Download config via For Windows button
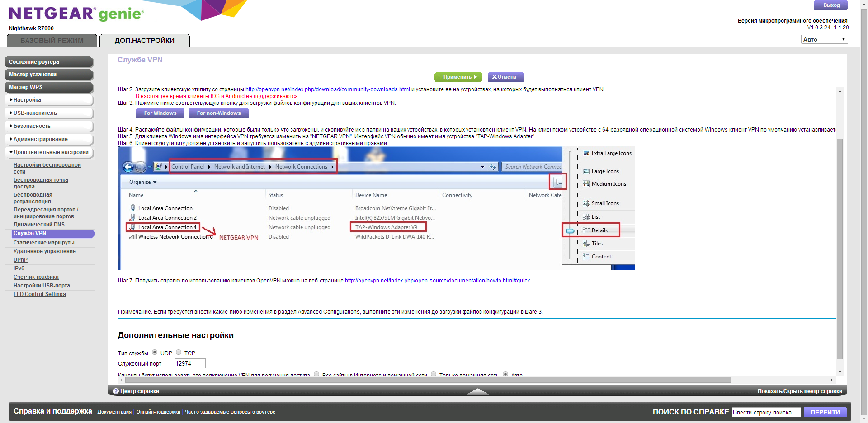This screenshot has height=423, width=868. coord(160,113)
